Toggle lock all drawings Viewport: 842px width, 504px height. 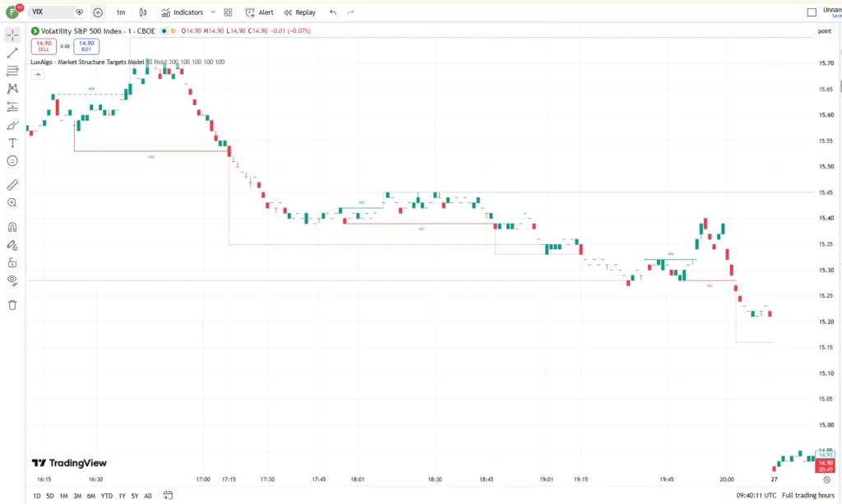12,263
